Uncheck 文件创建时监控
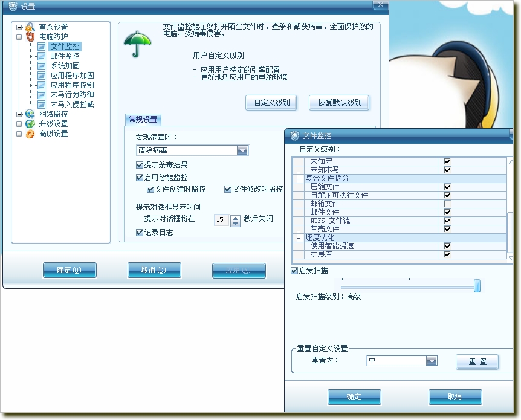Viewport: 521px width, 420px height. [x=150, y=189]
